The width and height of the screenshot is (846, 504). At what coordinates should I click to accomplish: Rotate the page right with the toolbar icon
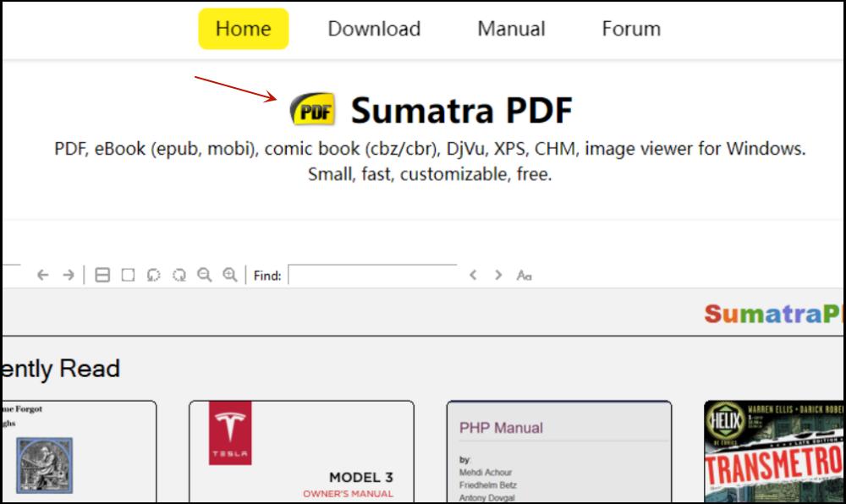[179, 275]
